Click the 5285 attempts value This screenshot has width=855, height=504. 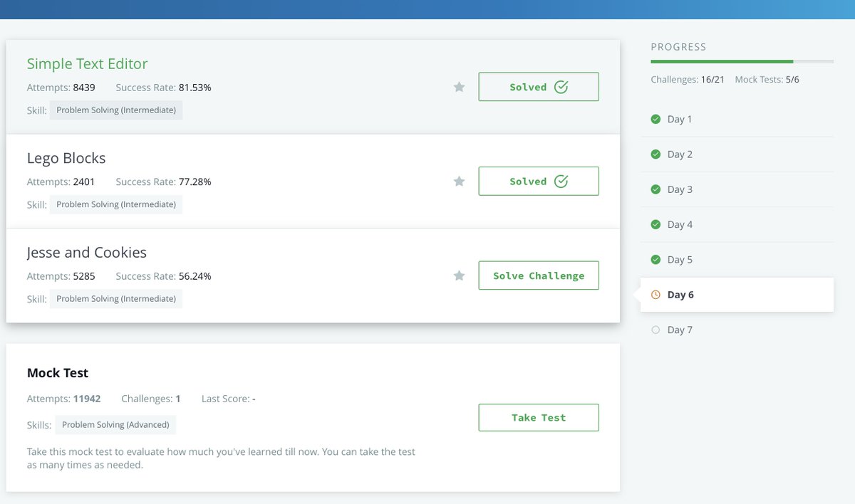tap(84, 276)
